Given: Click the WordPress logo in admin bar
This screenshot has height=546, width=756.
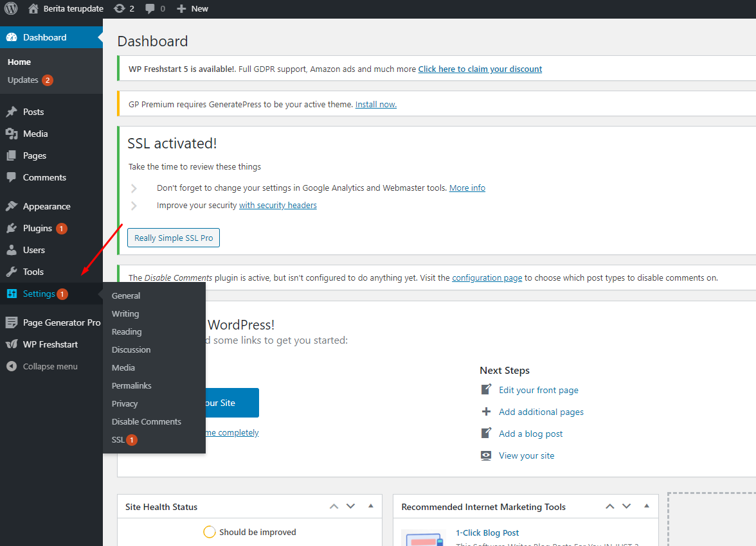Looking at the screenshot, I should click(11, 9).
